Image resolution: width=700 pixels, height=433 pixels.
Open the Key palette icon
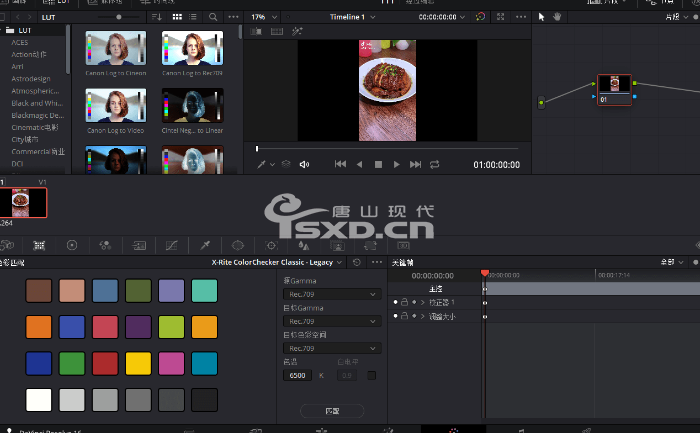337,245
